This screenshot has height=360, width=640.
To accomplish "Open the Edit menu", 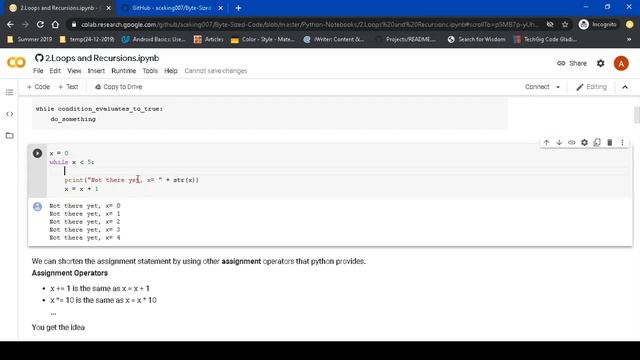I will pyautogui.click(x=55, y=71).
